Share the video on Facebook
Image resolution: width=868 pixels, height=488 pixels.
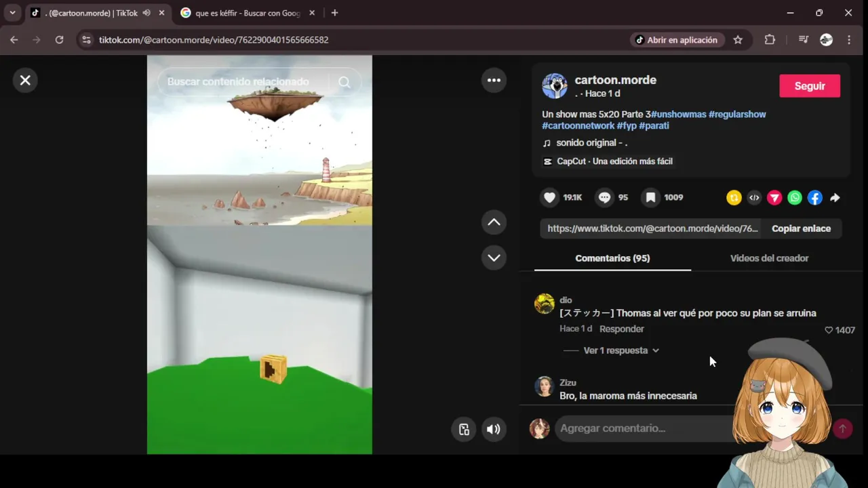[x=815, y=197]
